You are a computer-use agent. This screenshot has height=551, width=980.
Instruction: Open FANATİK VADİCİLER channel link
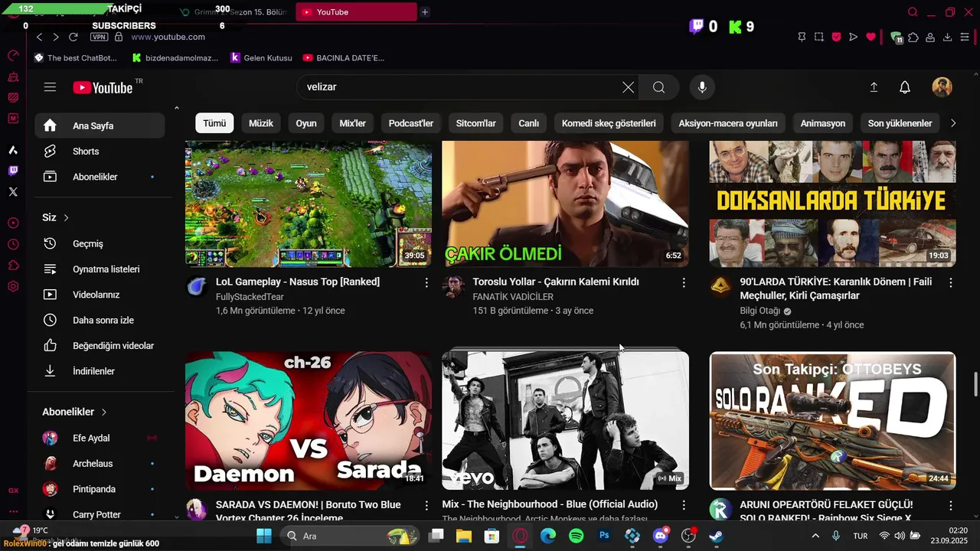pos(513,297)
